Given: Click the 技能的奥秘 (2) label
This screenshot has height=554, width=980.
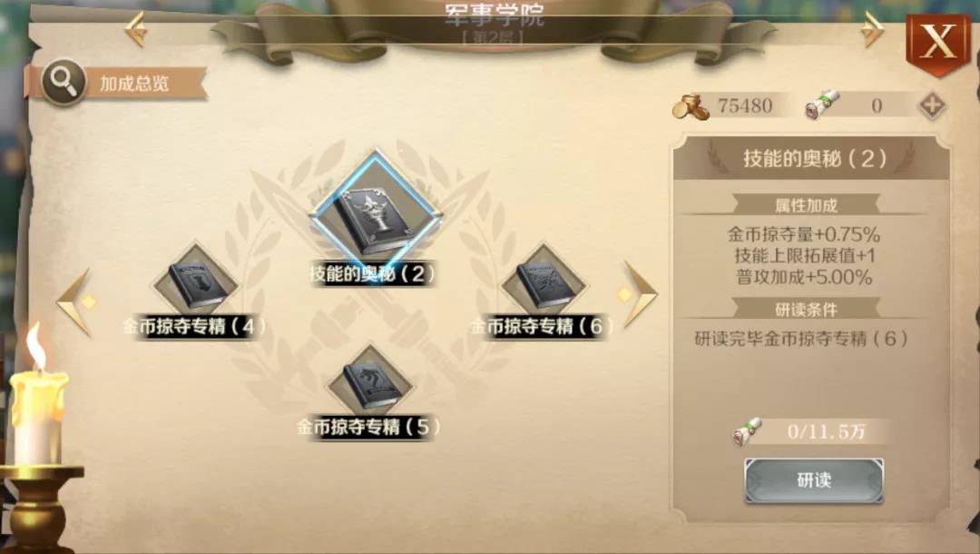Looking at the screenshot, I should coord(373,274).
